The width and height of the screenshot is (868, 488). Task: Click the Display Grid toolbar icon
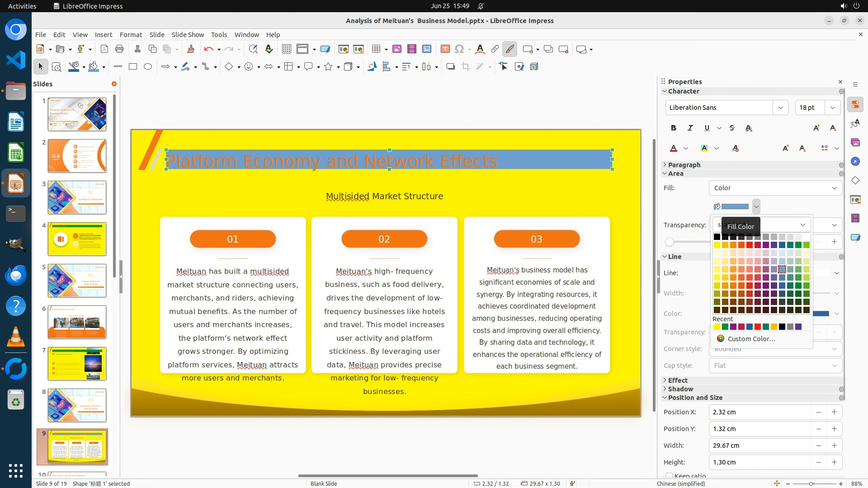pyautogui.click(x=286, y=49)
